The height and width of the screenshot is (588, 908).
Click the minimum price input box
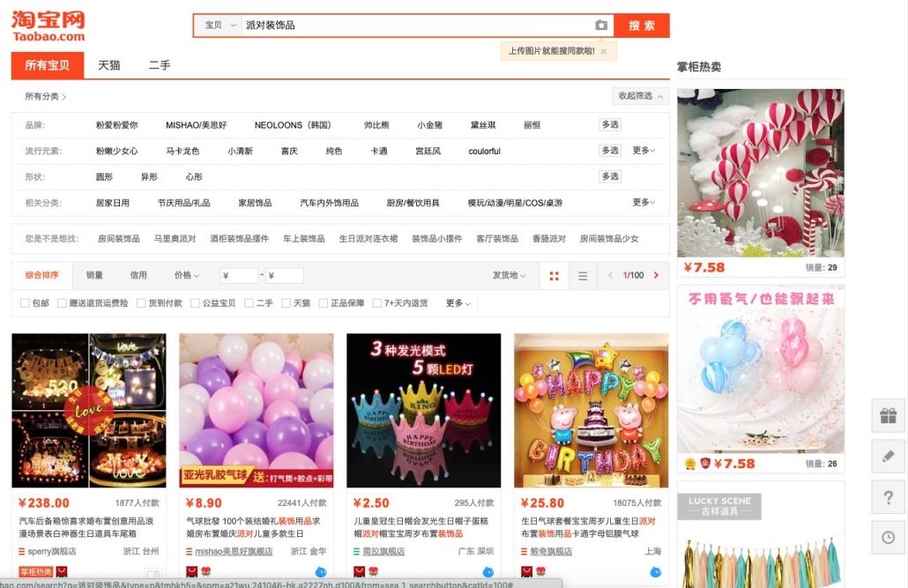click(x=239, y=276)
